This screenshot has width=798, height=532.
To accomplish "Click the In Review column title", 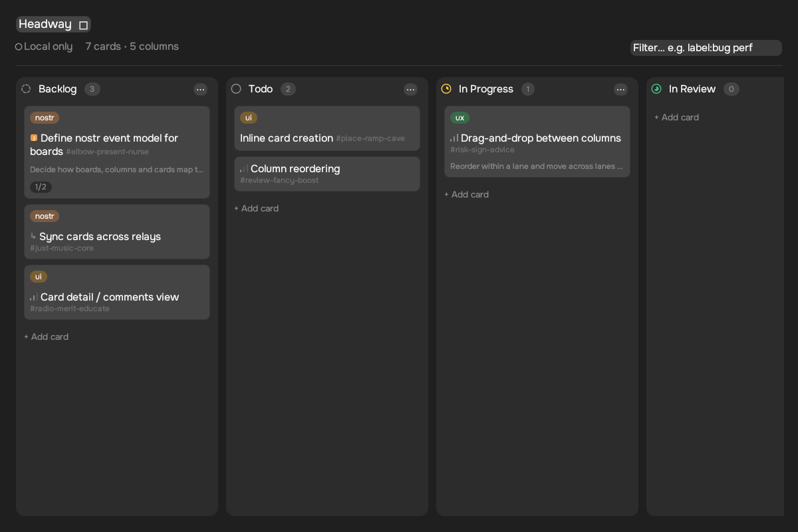I will pyautogui.click(x=692, y=89).
